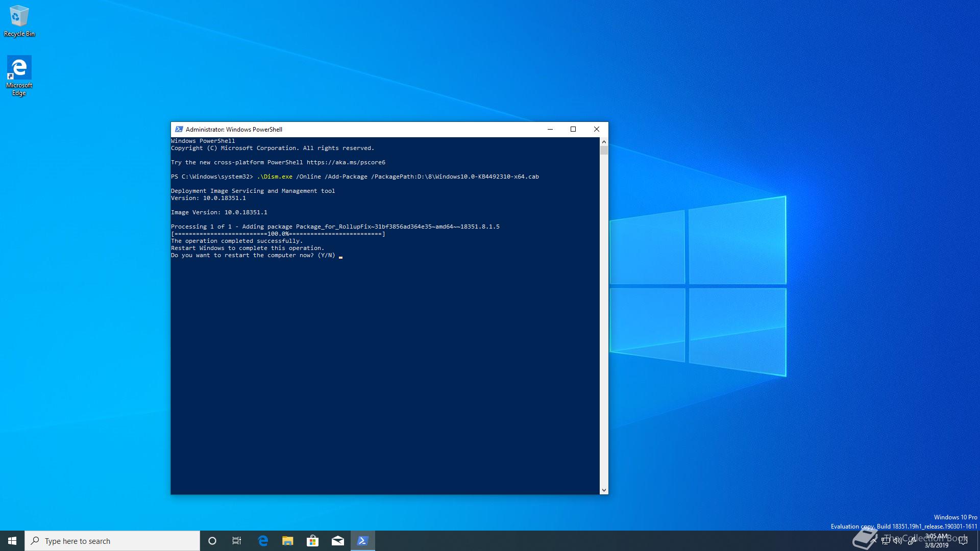The image size is (980, 551).
Task: Open File Explorer from the taskbar
Action: (288, 541)
